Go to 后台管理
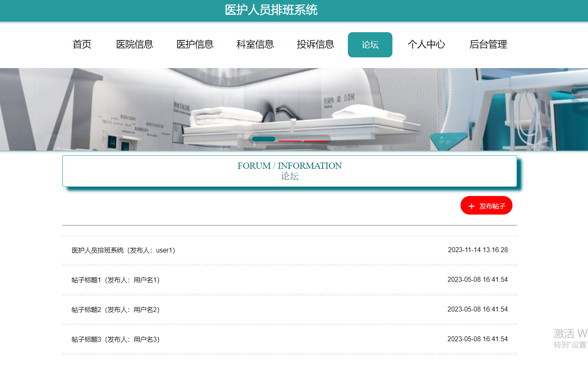The image size is (588, 366). (488, 45)
